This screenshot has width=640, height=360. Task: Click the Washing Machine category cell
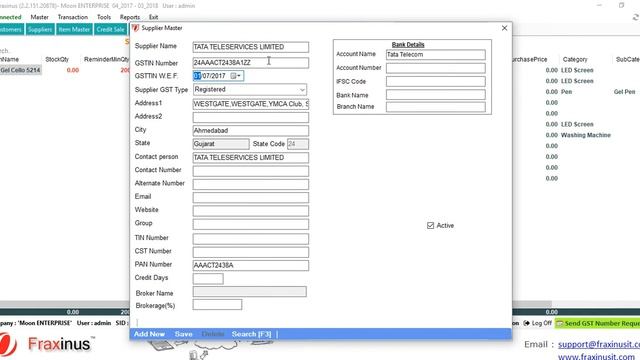586,135
